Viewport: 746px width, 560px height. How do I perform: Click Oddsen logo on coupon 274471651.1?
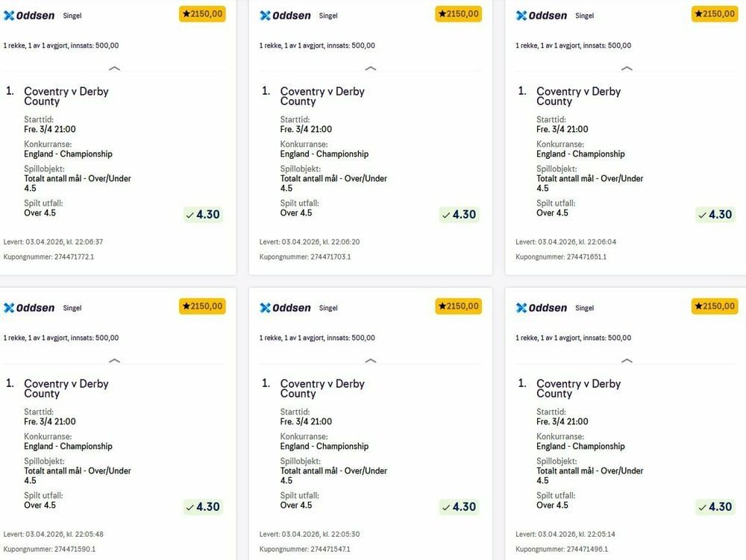tap(542, 16)
